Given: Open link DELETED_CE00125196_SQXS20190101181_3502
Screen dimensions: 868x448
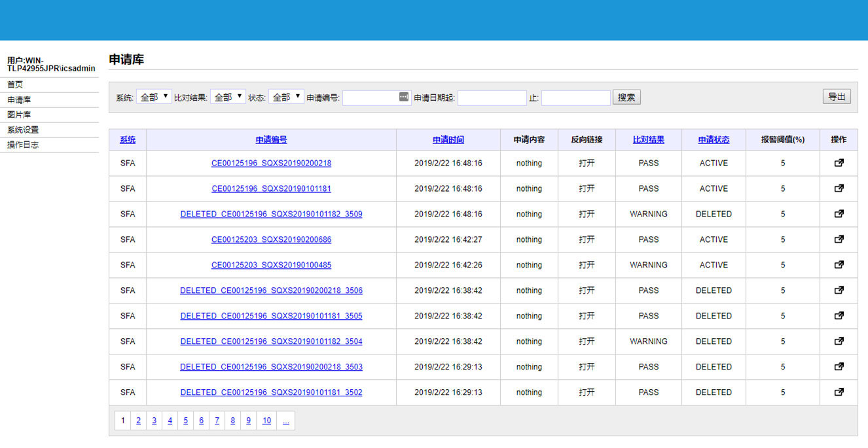Looking at the screenshot, I should (271, 393).
